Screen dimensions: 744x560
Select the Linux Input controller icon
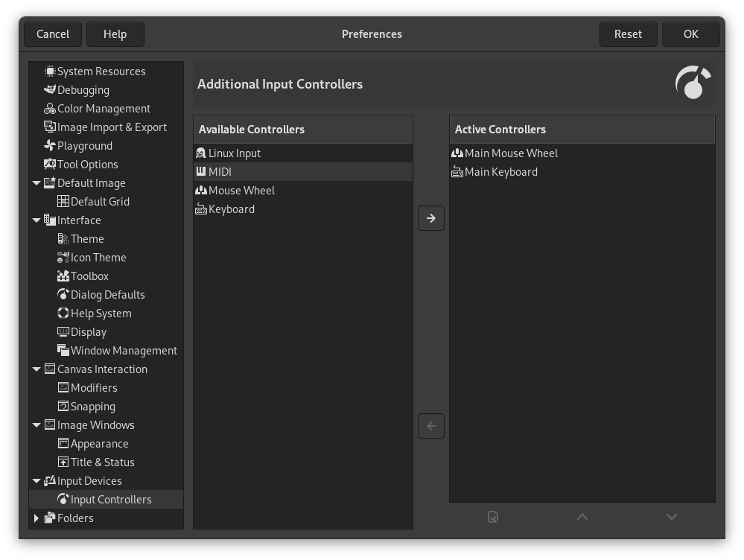(200, 153)
